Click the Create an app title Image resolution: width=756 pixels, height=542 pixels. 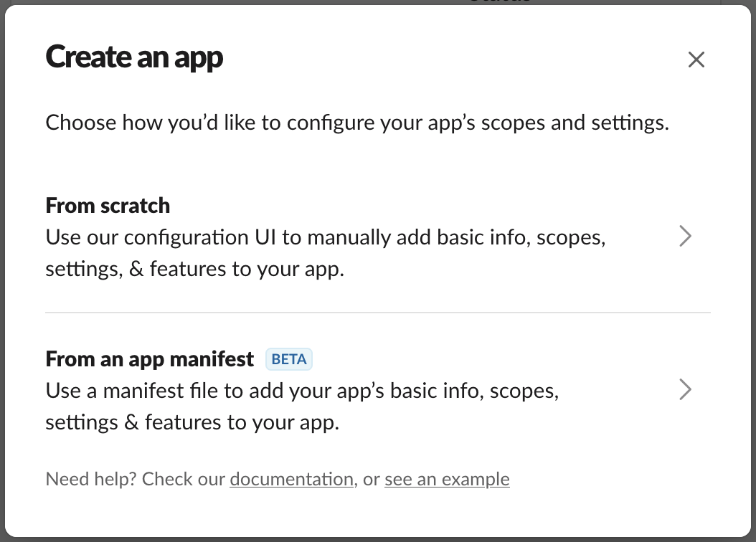[134, 58]
